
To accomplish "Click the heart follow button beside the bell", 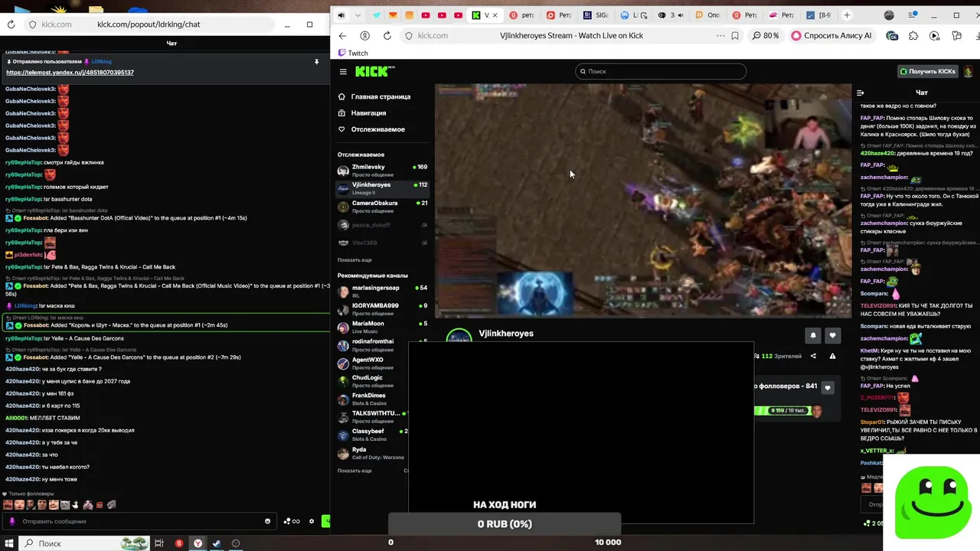I will (x=832, y=335).
